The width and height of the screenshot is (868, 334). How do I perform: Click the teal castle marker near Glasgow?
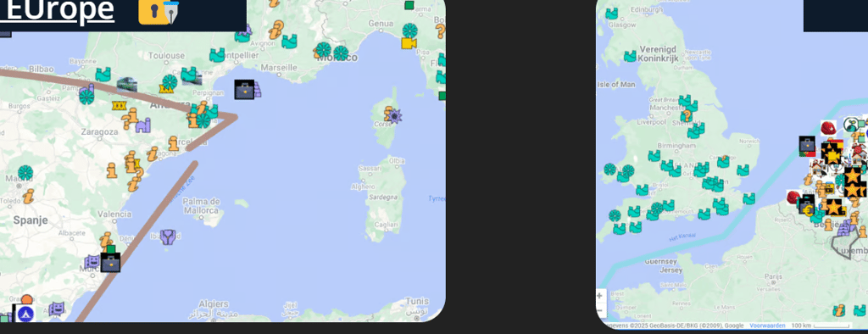(612, 14)
